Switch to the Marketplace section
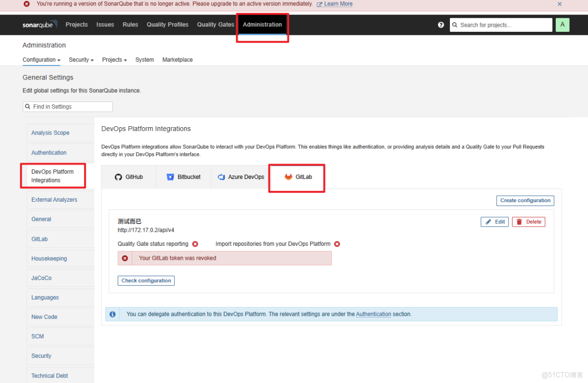Image resolution: width=588 pixels, height=383 pixels. coord(177,60)
